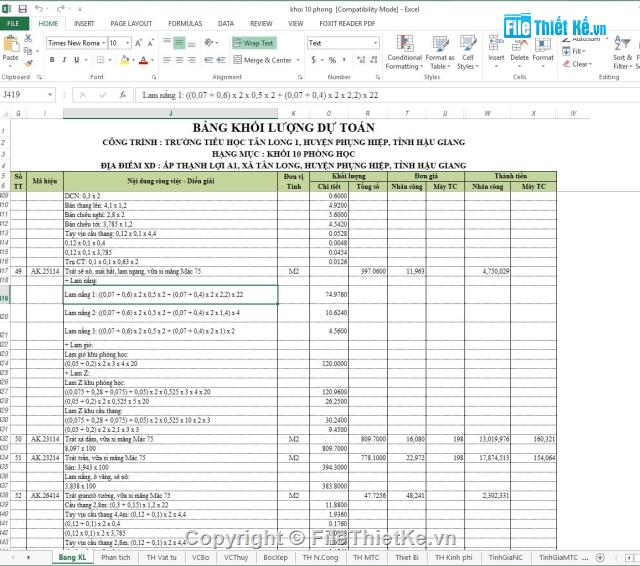Switch to the PAGE LAYOUT tab
The image size is (640, 566).
tap(131, 24)
